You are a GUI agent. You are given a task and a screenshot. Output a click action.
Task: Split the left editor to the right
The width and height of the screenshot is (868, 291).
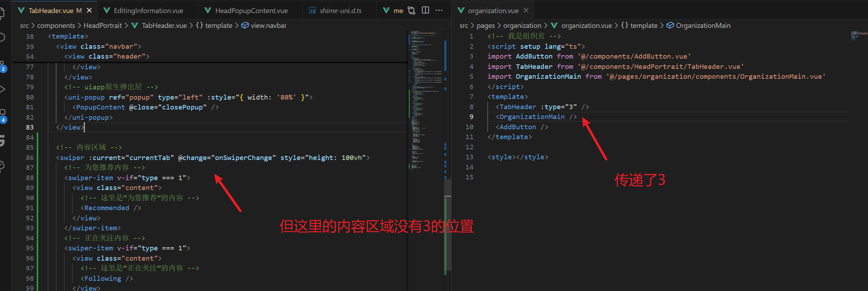click(426, 10)
